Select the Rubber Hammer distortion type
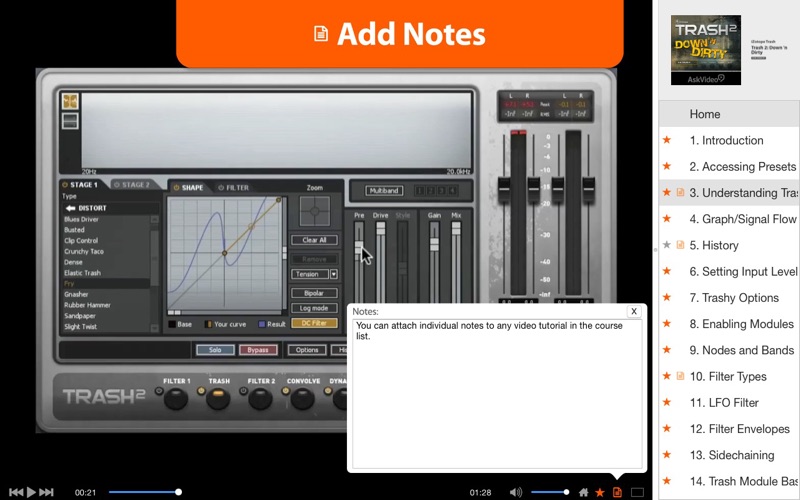Image resolution: width=800 pixels, height=500 pixels. click(87, 305)
